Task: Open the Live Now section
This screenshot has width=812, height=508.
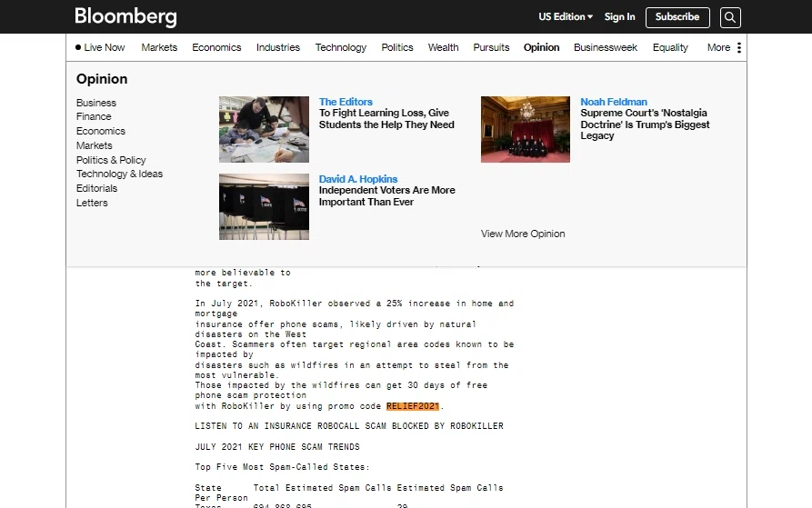Action: click(100, 47)
